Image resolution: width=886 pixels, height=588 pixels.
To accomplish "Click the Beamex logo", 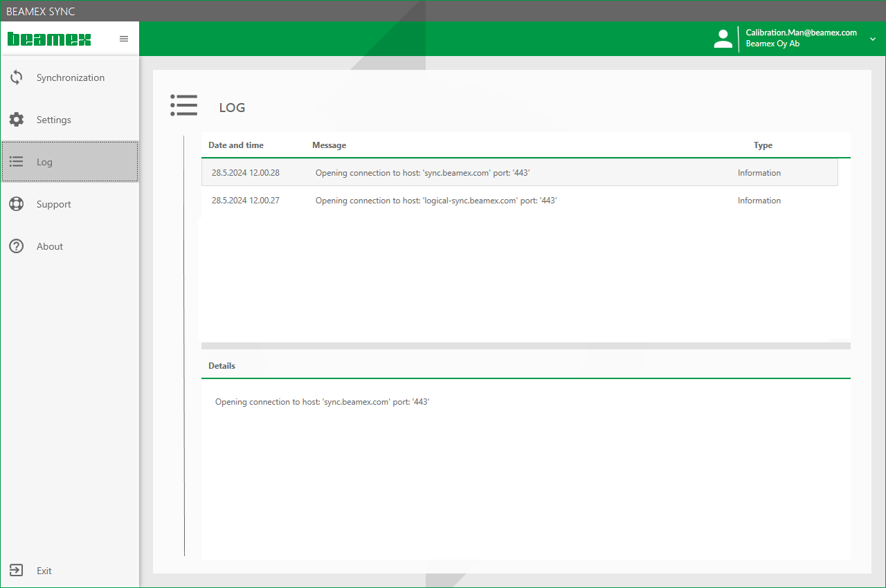I will 49,39.
